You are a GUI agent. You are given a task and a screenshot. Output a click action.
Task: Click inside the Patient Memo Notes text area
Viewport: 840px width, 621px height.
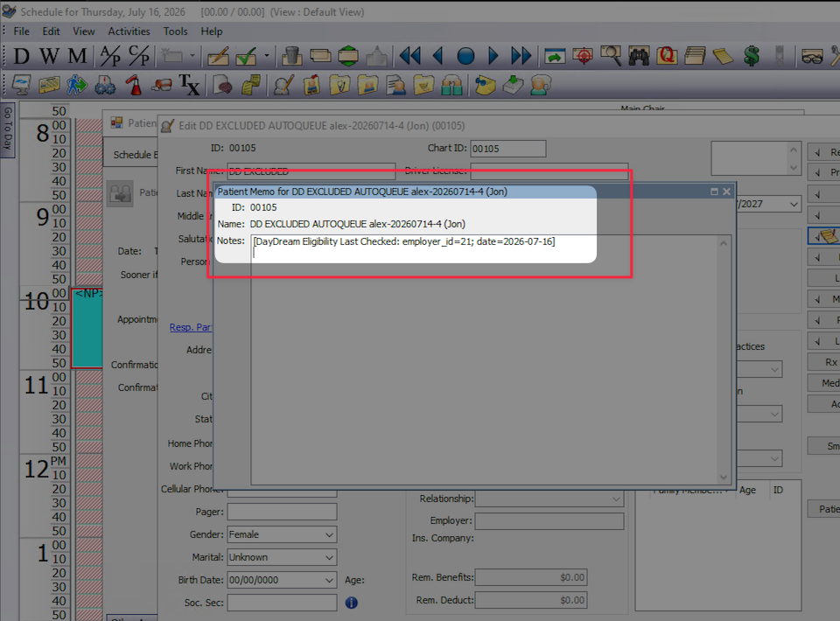484,359
